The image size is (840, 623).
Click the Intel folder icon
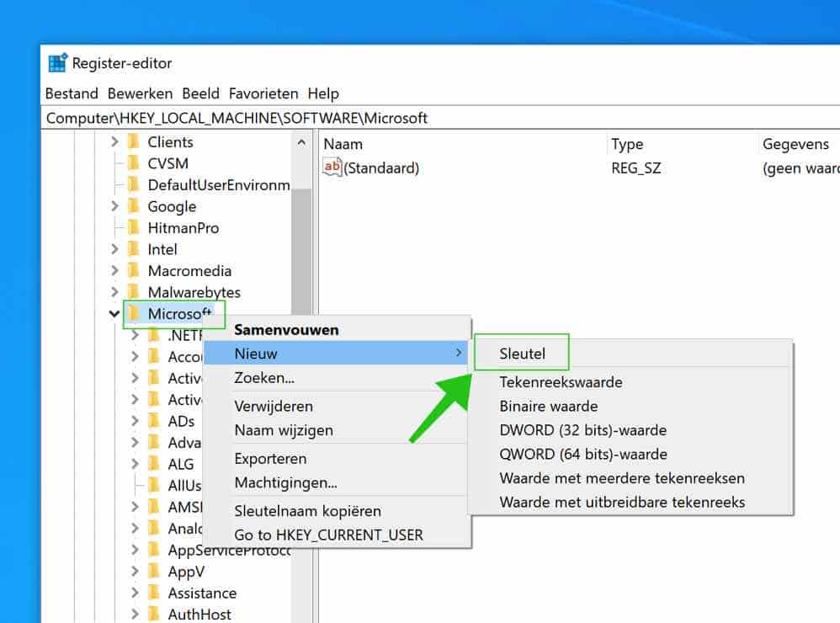[x=134, y=249]
